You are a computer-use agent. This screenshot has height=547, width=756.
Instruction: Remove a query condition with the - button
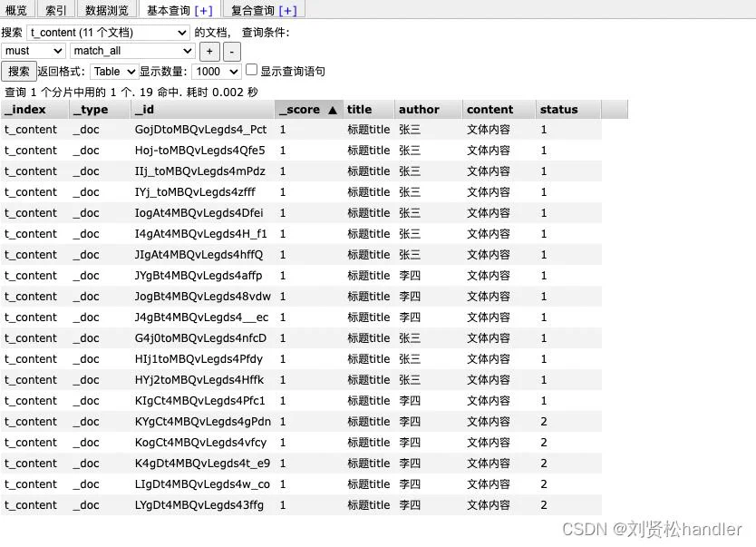[231, 51]
